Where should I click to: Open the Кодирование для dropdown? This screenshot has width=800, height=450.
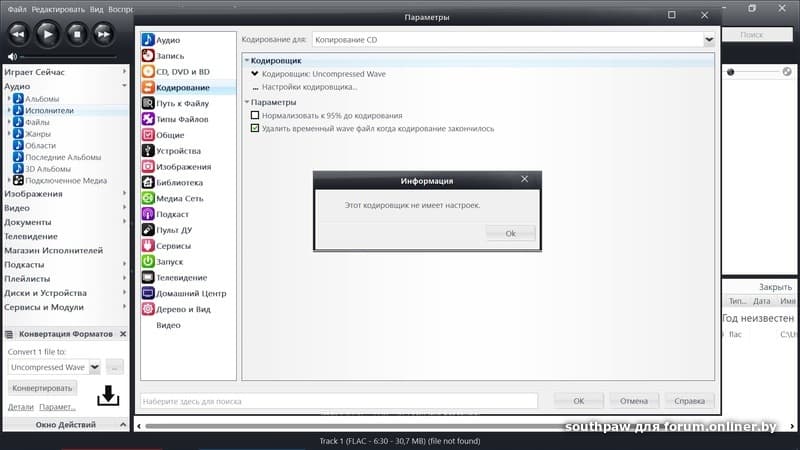click(x=709, y=39)
